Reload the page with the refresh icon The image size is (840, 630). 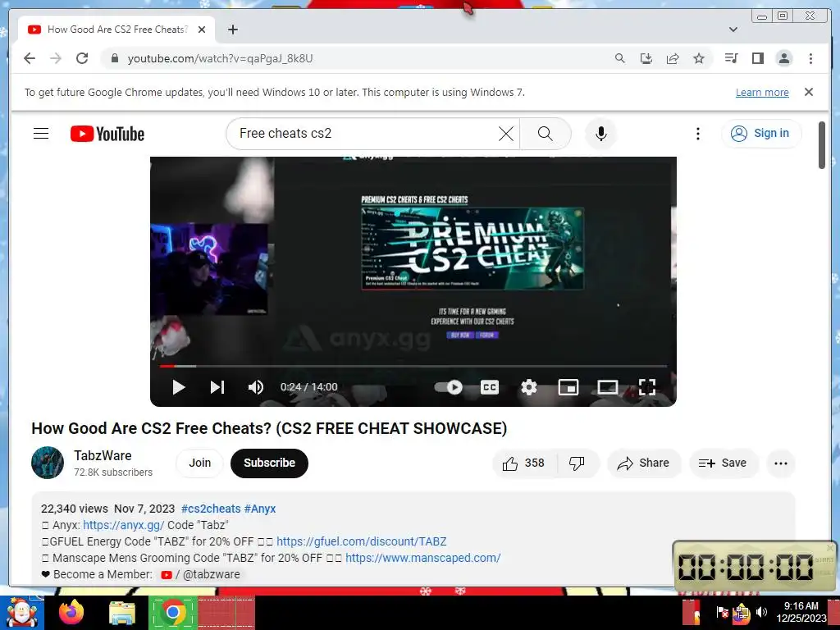[x=82, y=58]
